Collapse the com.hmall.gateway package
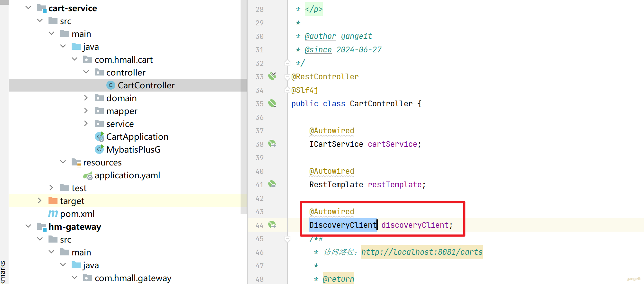The width and height of the screenshot is (644, 284). (x=75, y=278)
